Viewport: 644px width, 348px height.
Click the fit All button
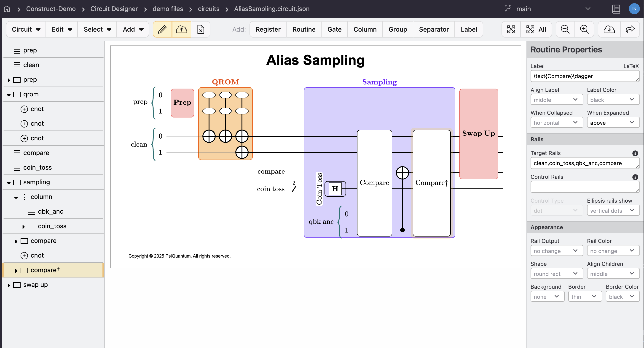point(536,29)
